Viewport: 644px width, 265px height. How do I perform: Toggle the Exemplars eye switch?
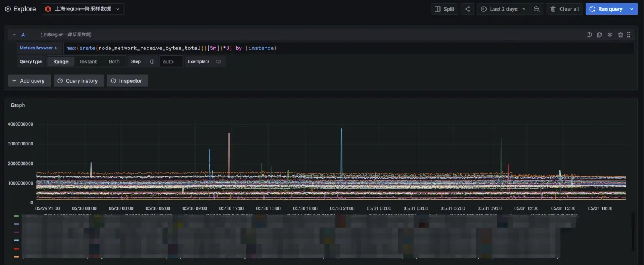(218, 61)
